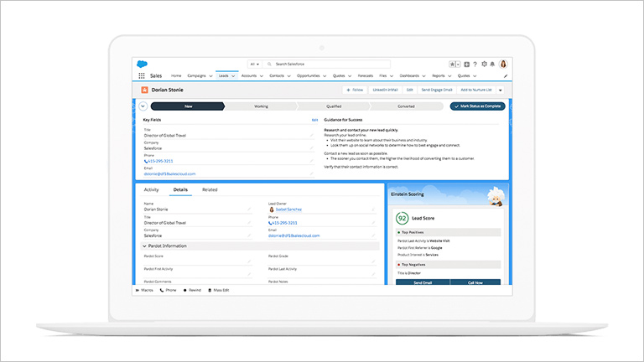Go to the Home tab
The image size is (644, 362).
pos(176,76)
